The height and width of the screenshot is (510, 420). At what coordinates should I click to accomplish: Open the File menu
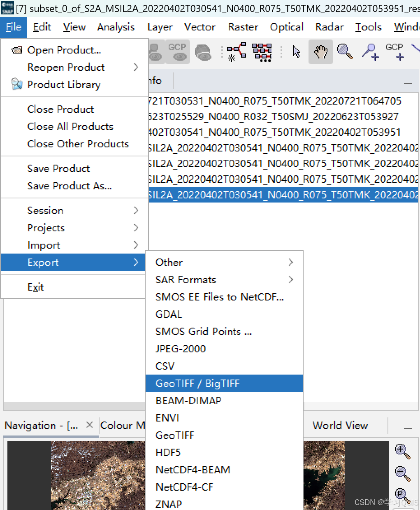pos(14,27)
